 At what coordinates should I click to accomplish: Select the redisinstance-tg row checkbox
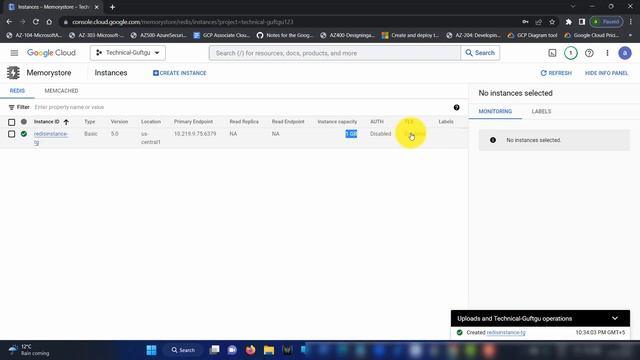point(11,134)
